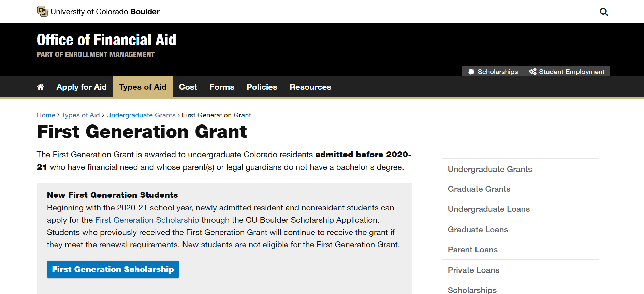Follow the inline First Generation Scholarship link
Screen dimensions: 644x294
tap(147, 220)
